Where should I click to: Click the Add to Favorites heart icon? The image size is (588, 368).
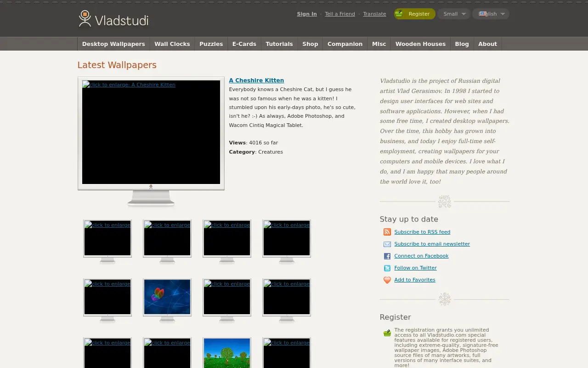tap(387, 280)
